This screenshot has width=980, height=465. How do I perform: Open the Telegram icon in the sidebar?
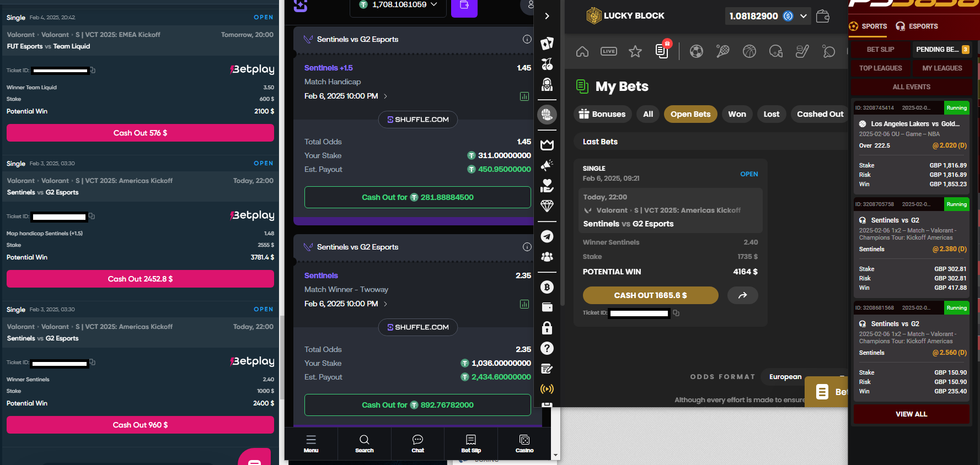547,236
